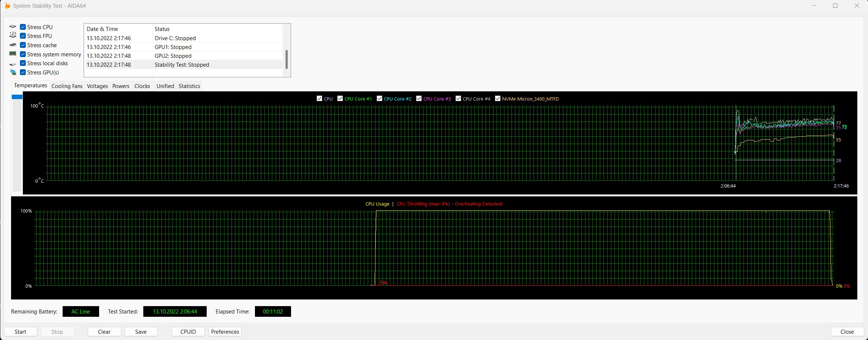The width and height of the screenshot is (868, 340).
Task: Click the cache chip icon beside Stress cache
Action: 13,45
